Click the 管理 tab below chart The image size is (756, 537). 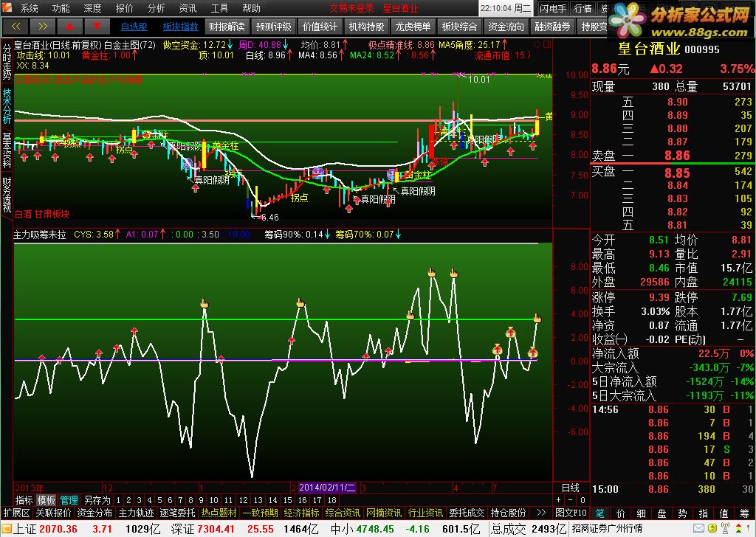(69, 500)
